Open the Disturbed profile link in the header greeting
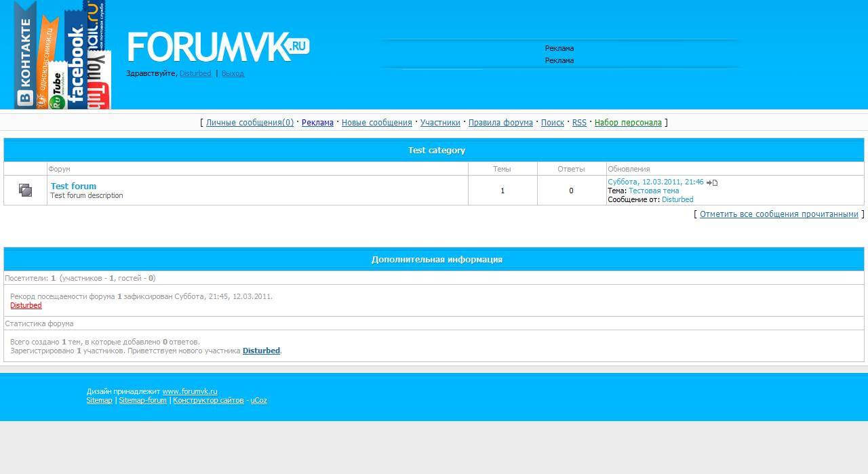The height and width of the screenshot is (474, 868). coord(195,73)
